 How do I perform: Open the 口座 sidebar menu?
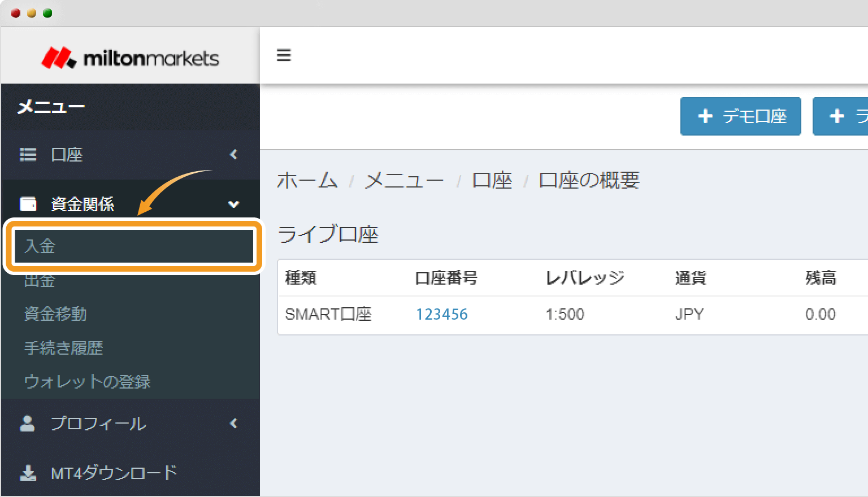130,155
